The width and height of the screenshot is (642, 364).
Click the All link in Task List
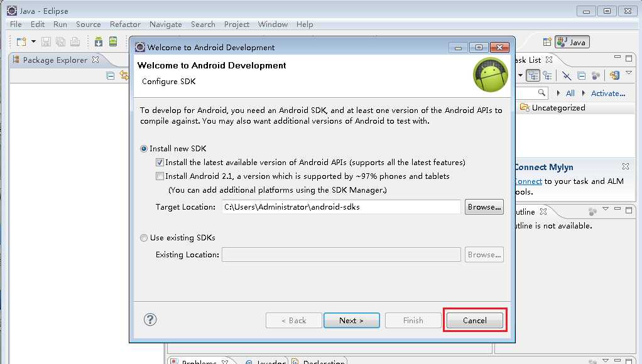pos(570,94)
